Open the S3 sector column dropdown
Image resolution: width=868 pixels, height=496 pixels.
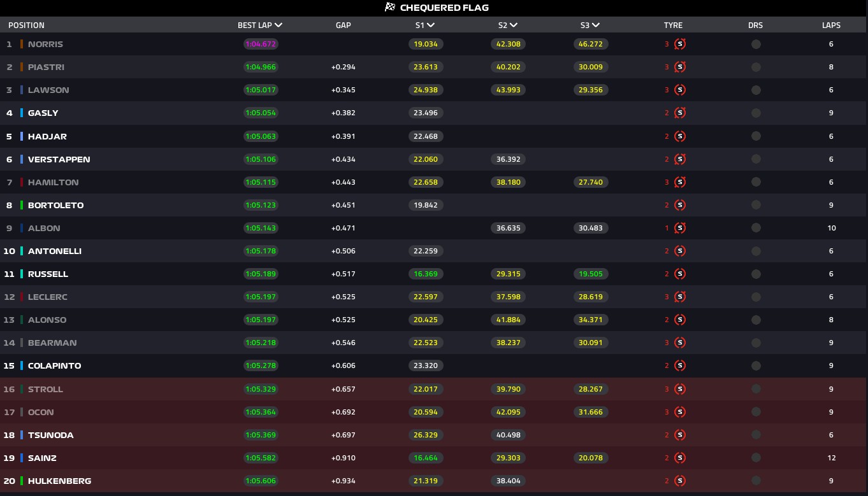[x=596, y=25]
